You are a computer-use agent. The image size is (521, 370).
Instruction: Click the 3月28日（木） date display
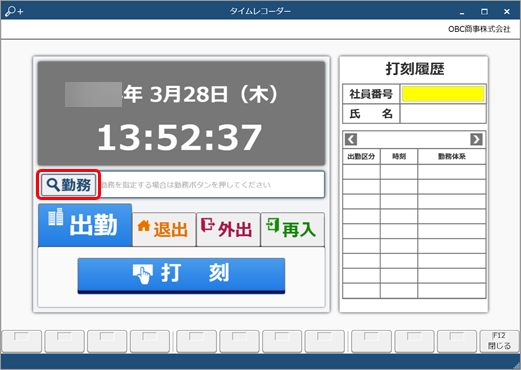214,94
